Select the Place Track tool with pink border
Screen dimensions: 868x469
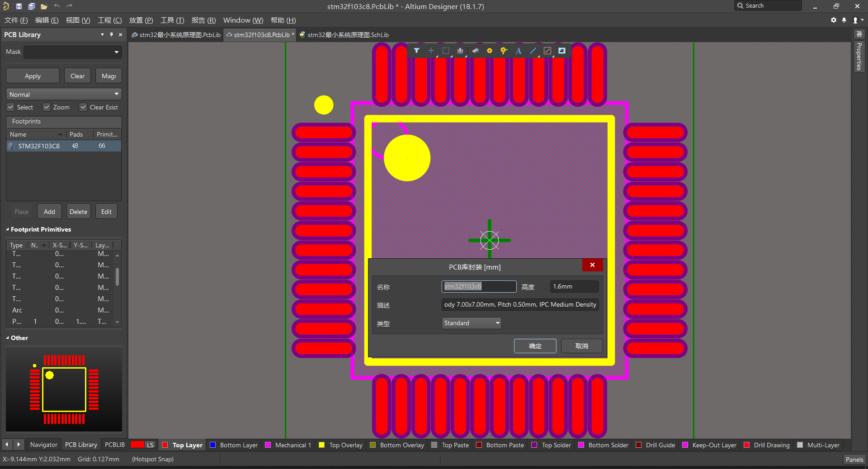(x=547, y=51)
